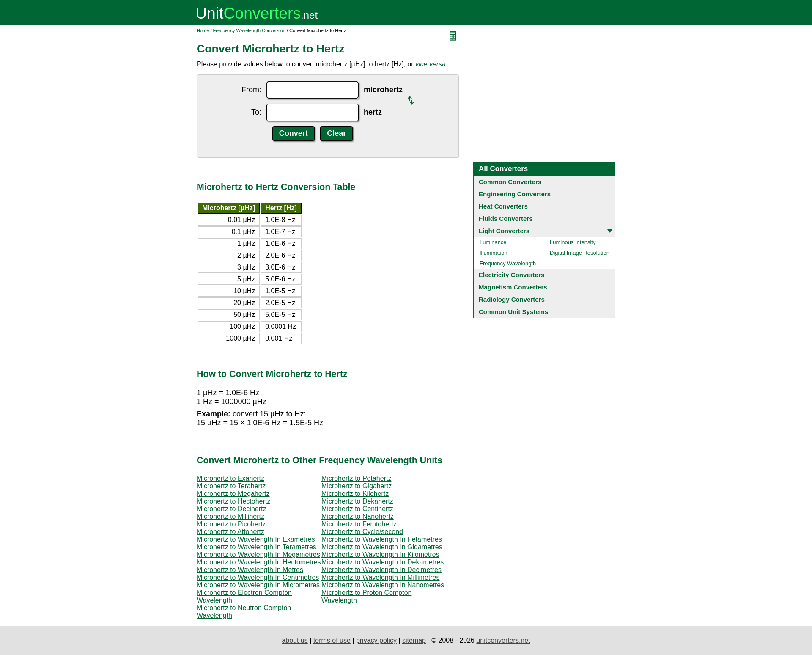812x655 pixels.
Task: Click the UnitConverters.net logo
Action: point(256,14)
